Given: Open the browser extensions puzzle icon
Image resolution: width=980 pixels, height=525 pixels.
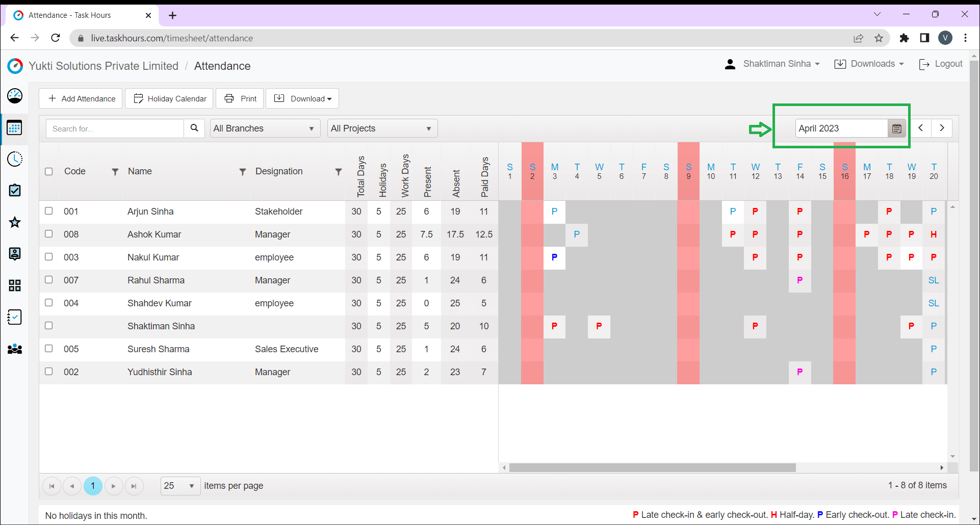Looking at the screenshot, I should [x=904, y=38].
